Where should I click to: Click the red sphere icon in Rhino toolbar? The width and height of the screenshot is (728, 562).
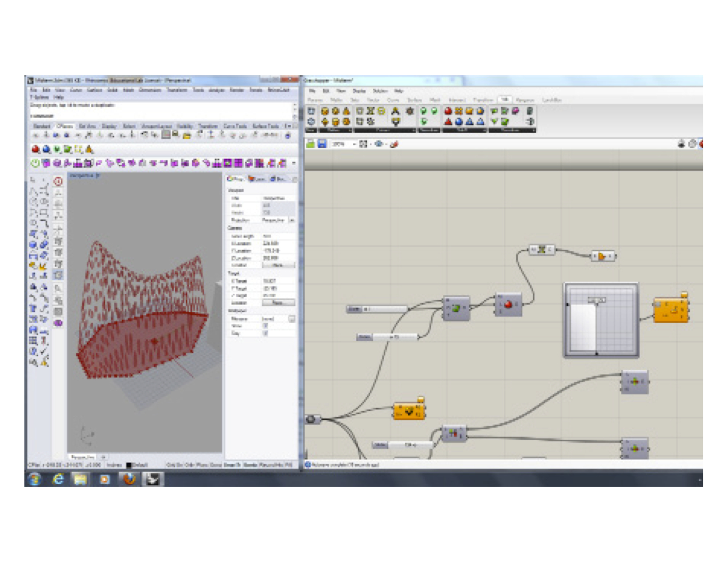(36, 149)
